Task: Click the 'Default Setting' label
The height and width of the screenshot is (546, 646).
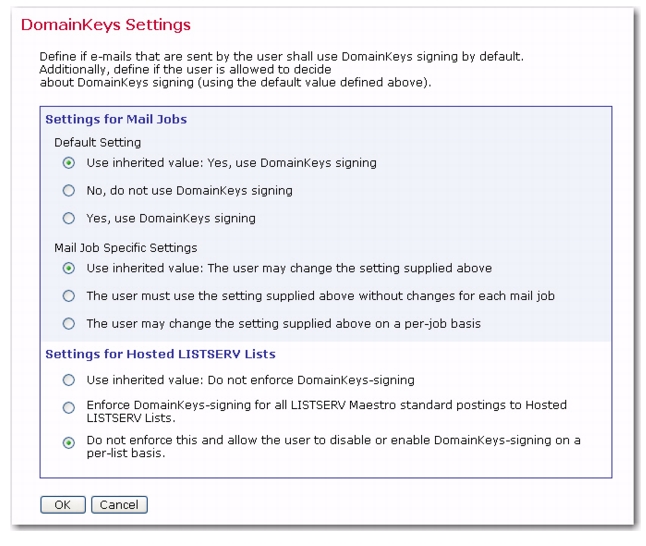Action: point(98,143)
